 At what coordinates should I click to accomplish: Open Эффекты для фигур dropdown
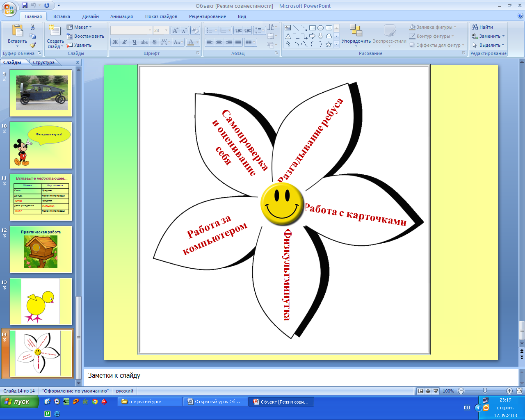click(437, 45)
